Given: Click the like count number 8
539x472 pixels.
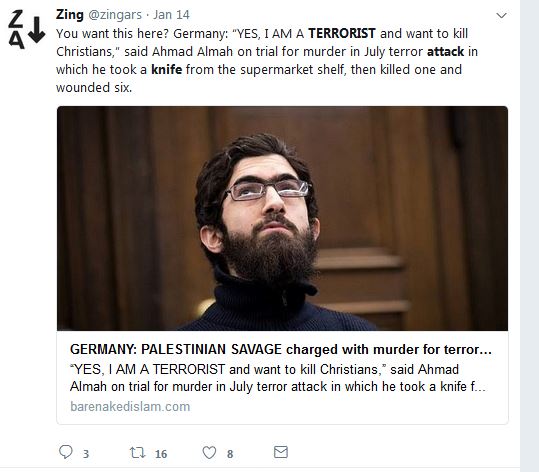Looking at the screenshot, I should pyautogui.click(x=230, y=454).
